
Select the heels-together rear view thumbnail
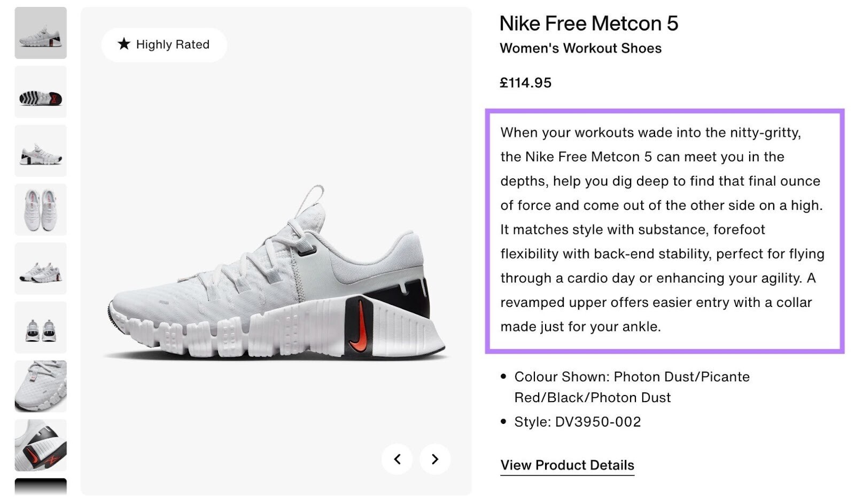41,327
